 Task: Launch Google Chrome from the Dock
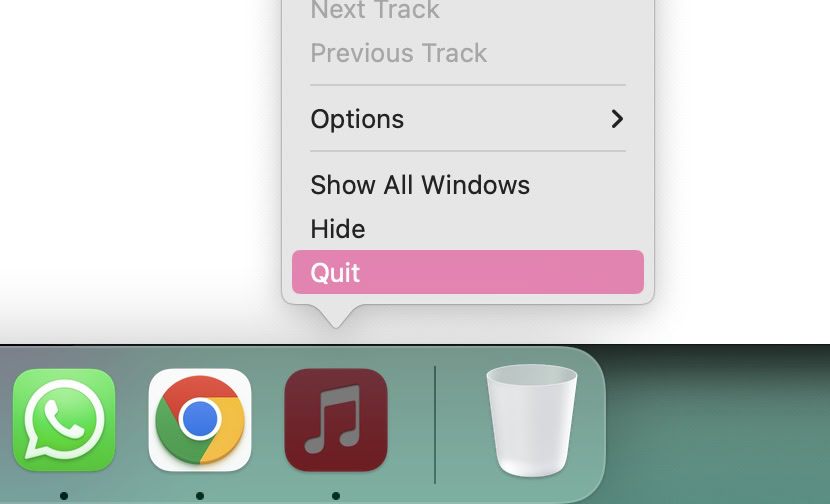pos(200,420)
